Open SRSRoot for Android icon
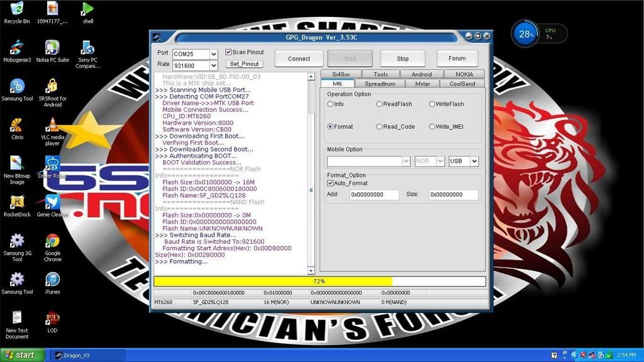 [52, 86]
